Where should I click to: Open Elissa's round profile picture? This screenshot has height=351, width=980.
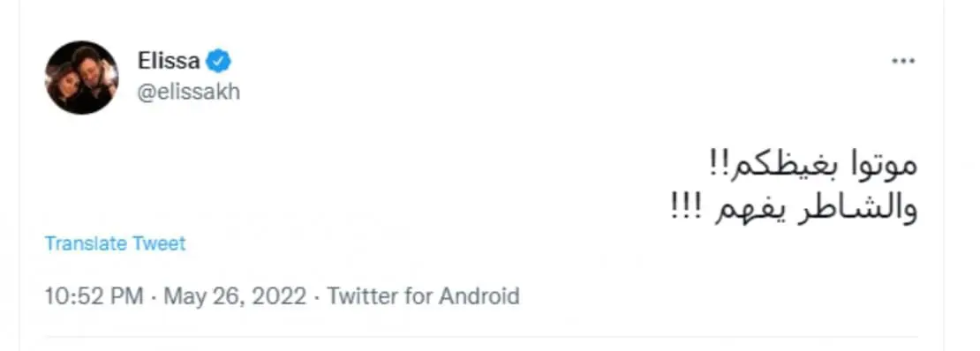click(x=81, y=78)
